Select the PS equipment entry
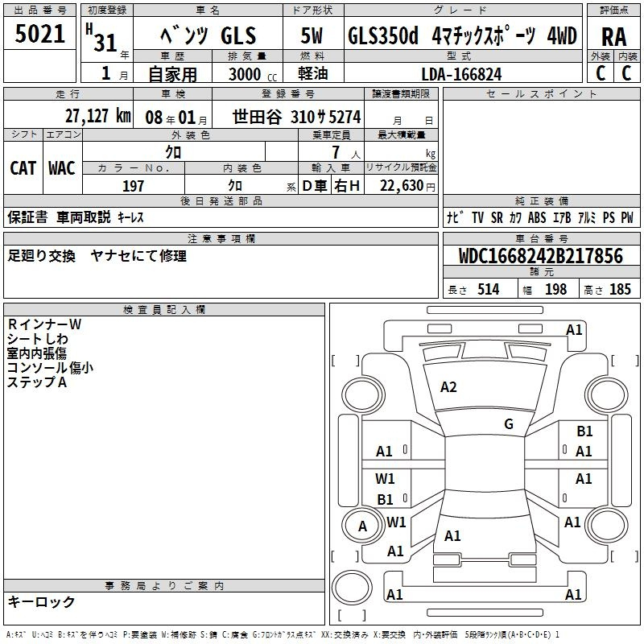The image size is (644, 644). coord(609,217)
